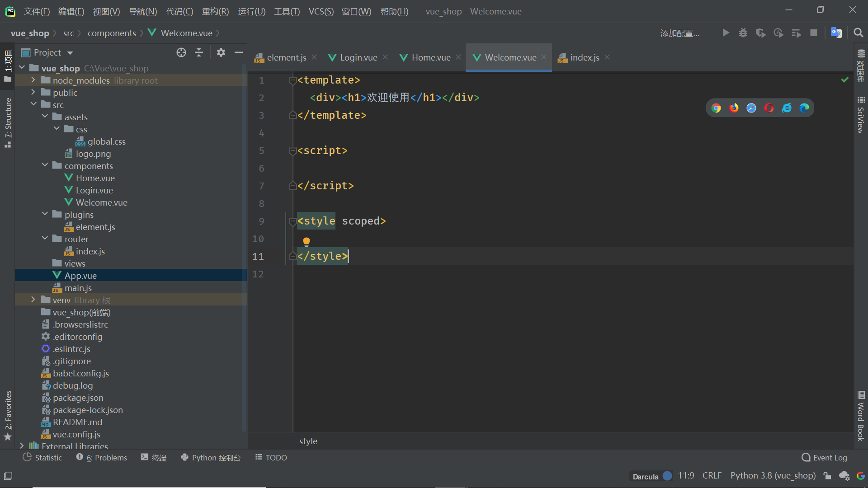This screenshot has width=868, height=488.
Task: Collapse the components folder
Action: [45, 165]
